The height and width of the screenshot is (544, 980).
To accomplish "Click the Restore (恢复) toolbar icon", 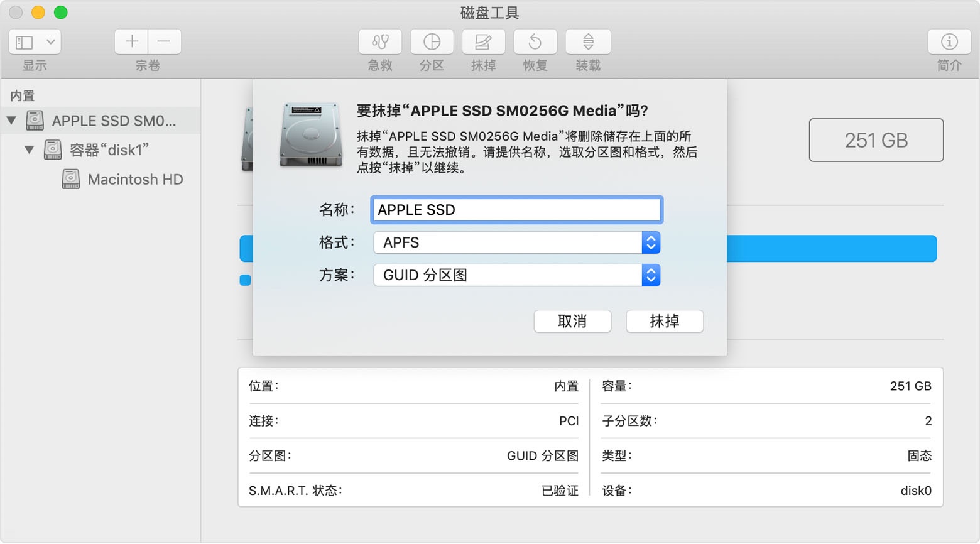I will point(535,42).
